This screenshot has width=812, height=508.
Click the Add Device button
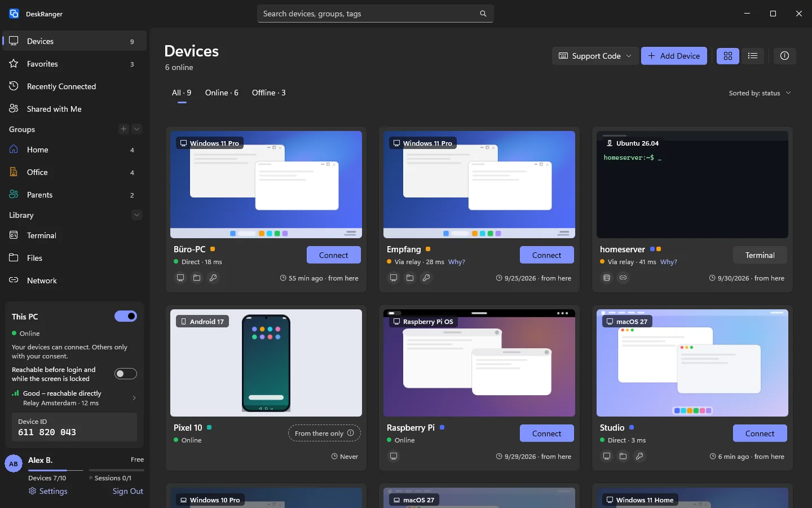click(x=674, y=56)
